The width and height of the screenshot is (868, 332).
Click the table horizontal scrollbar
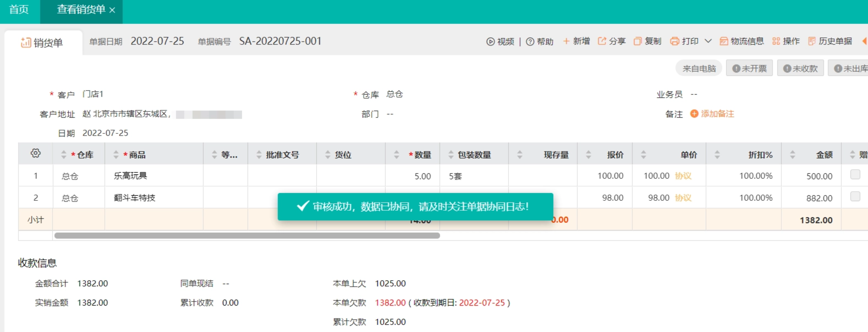click(x=247, y=236)
